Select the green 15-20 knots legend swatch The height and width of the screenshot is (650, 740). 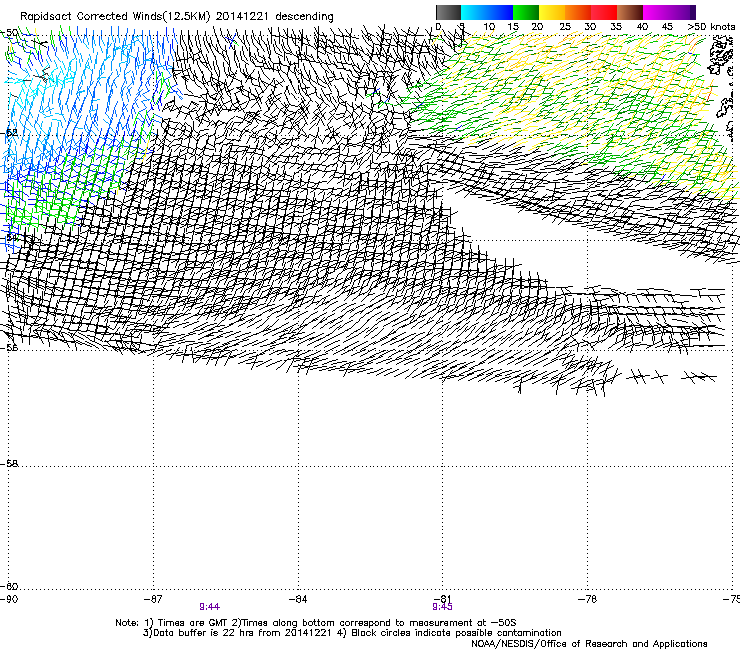(526, 12)
